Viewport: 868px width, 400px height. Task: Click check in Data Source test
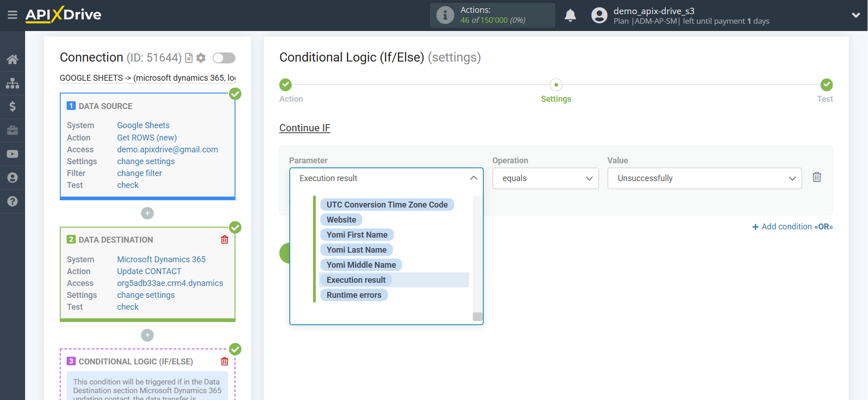click(128, 185)
